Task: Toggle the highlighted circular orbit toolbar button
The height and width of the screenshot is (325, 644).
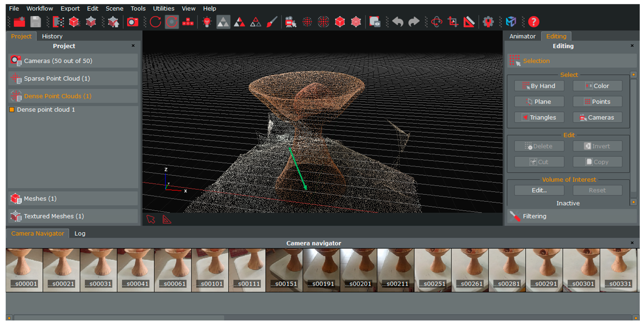Action: coord(172,22)
